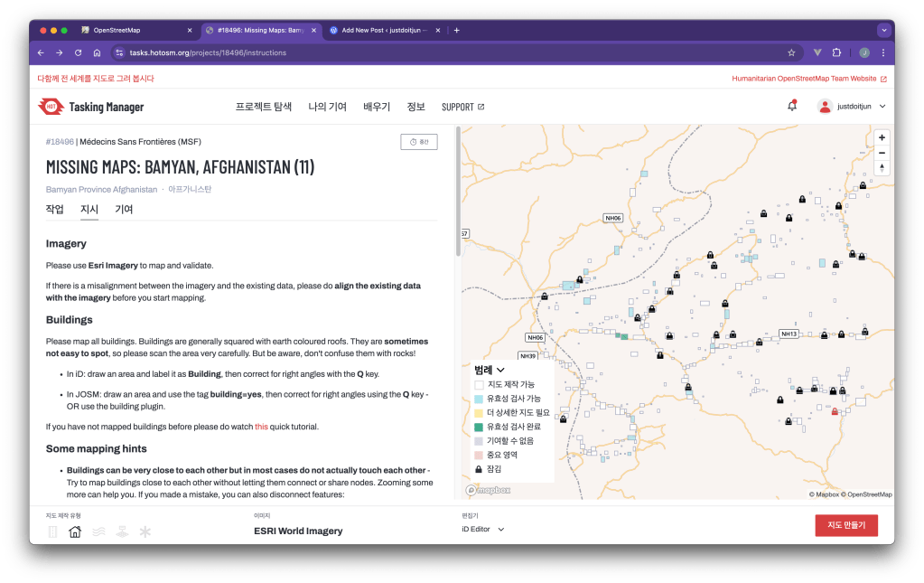
Task: Click the HOT Tasking Manager logo
Action: [x=91, y=107]
